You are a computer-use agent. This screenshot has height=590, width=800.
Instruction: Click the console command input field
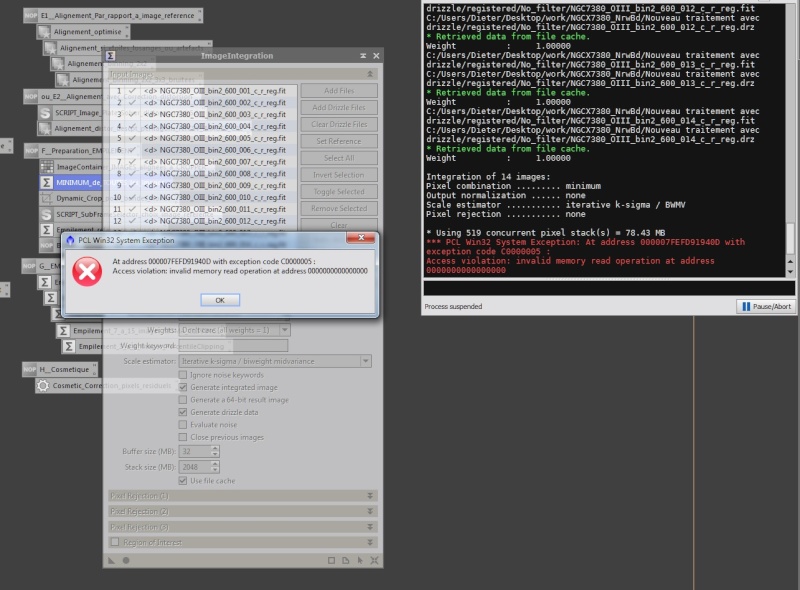(609, 288)
